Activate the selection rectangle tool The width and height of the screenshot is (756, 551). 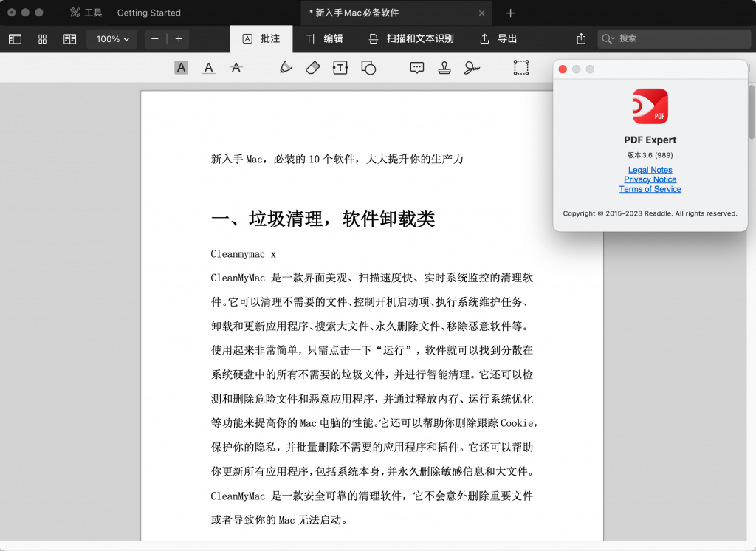(520, 67)
